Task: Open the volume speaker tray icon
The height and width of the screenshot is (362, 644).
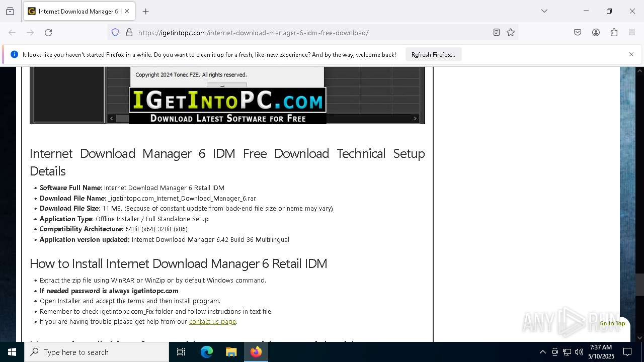Action: 579,352
